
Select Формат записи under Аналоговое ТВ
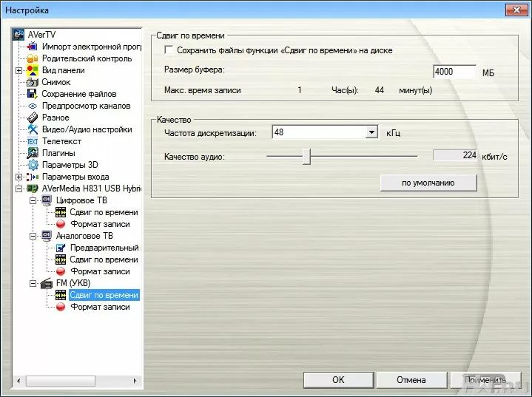click(x=100, y=271)
